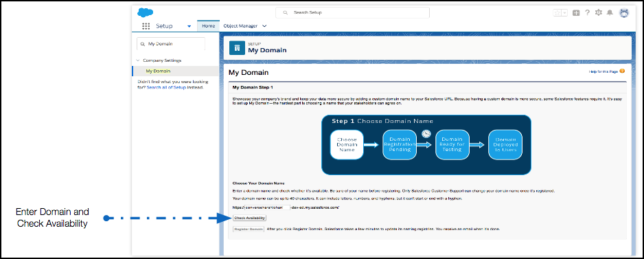The height and width of the screenshot is (259, 644).
Task: Click the Domain Ready for Testing step box
Action: coord(452,145)
